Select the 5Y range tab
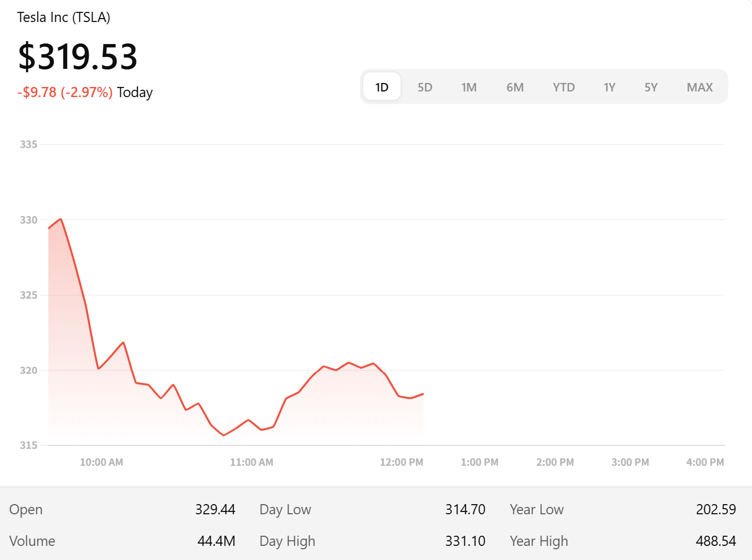The width and height of the screenshot is (752, 560). tap(651, 87)
